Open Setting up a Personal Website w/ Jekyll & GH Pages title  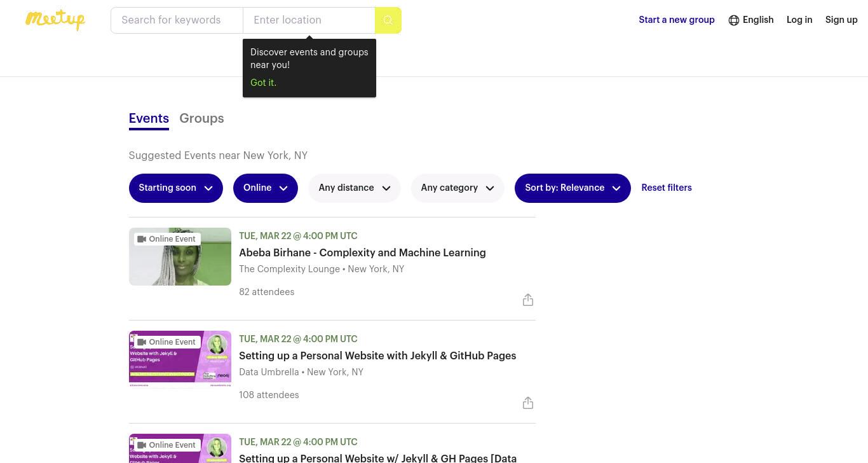[377, 457]
